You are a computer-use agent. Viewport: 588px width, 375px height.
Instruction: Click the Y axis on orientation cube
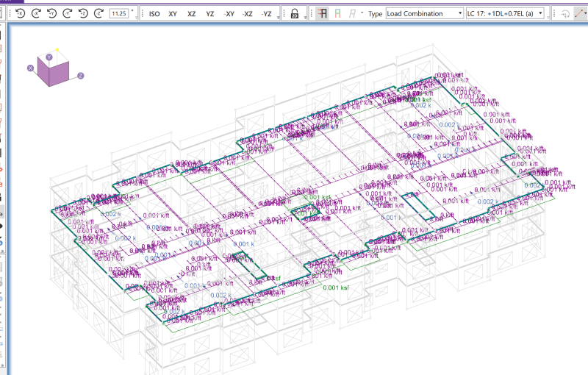[x=49, y=57]
